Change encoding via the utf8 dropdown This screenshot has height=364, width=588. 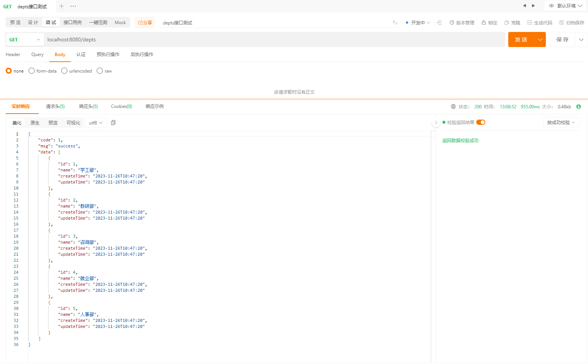(x=96, y=122)
